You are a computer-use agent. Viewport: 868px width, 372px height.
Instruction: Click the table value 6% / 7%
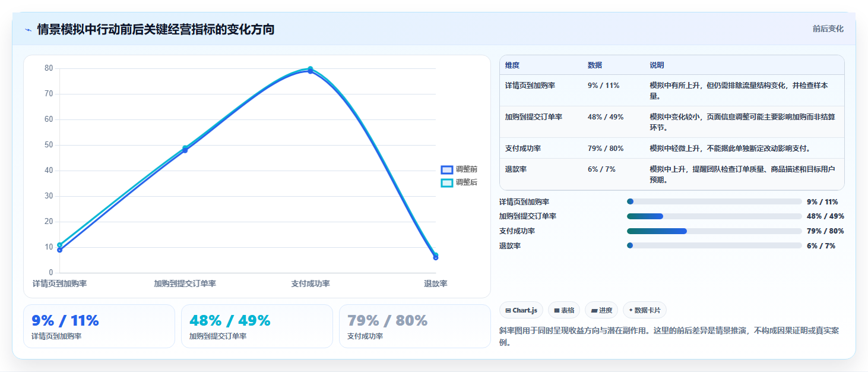tap(601, 169)
